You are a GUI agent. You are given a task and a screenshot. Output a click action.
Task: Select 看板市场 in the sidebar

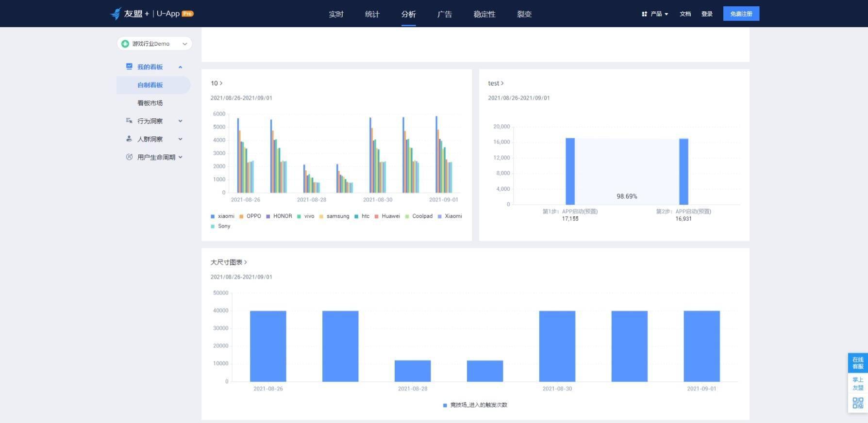tap(150, 103)
